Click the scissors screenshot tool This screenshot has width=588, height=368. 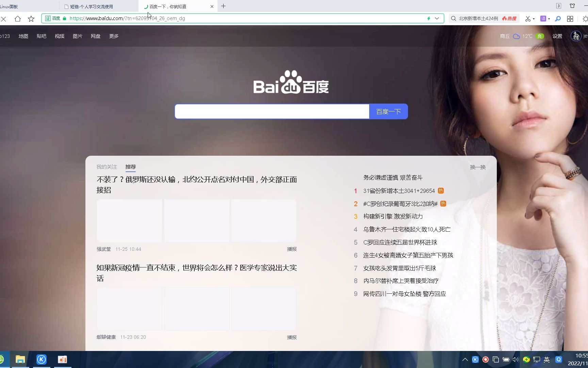(x=528, y=19)
